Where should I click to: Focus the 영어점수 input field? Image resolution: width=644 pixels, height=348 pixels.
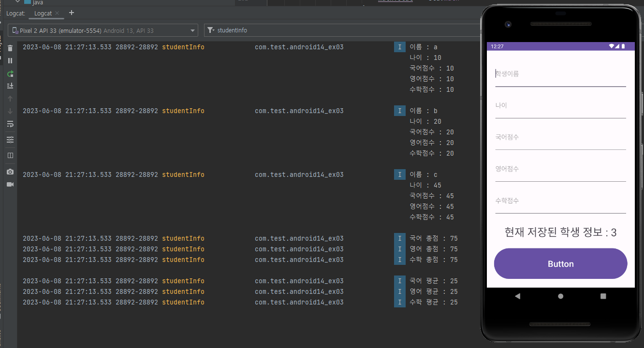point(560,169)
